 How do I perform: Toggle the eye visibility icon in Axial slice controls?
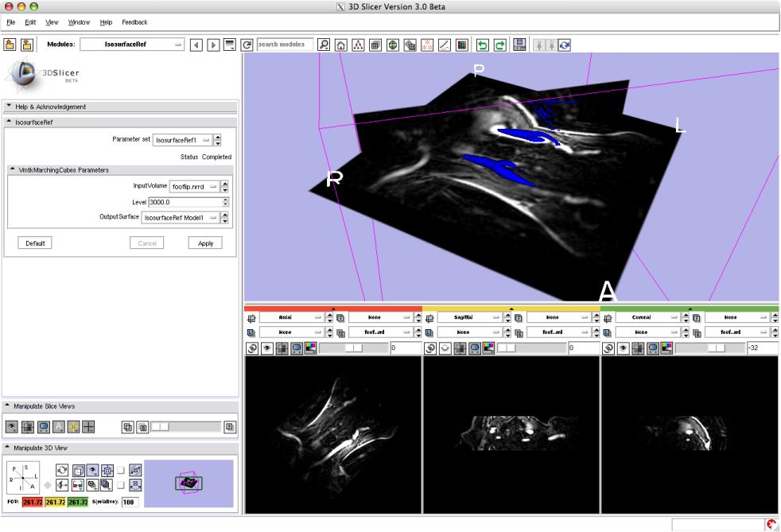(267, 348)
